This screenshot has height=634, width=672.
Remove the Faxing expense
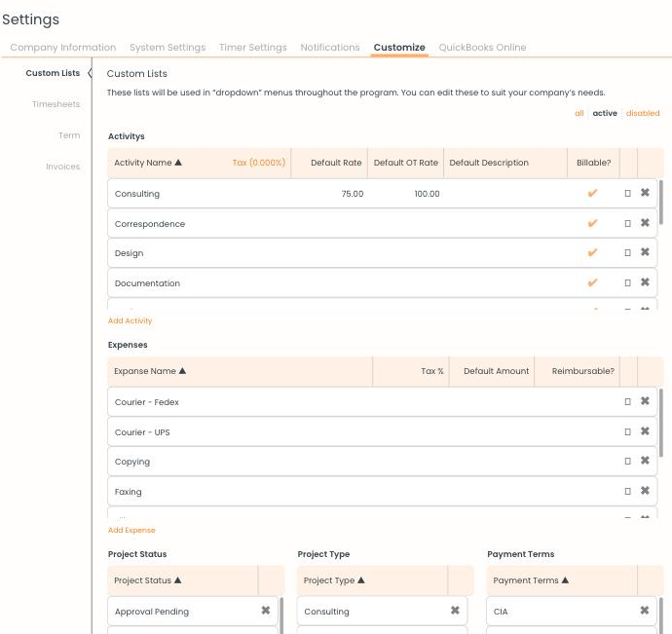coord(645,490)
